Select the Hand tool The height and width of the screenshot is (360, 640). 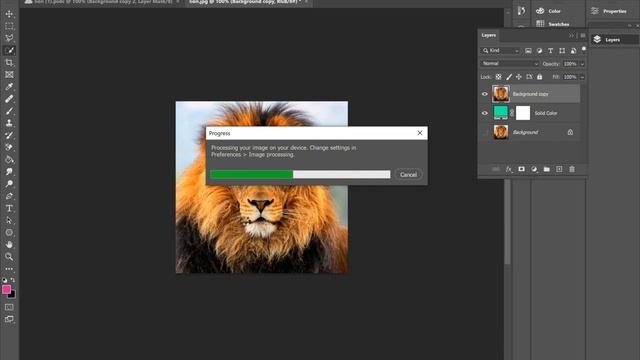[x=9, y=244]
